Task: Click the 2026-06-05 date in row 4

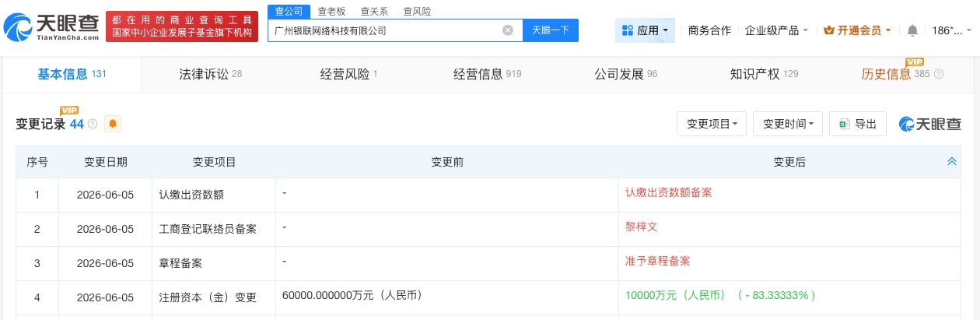Action: [x=106, y=297]
